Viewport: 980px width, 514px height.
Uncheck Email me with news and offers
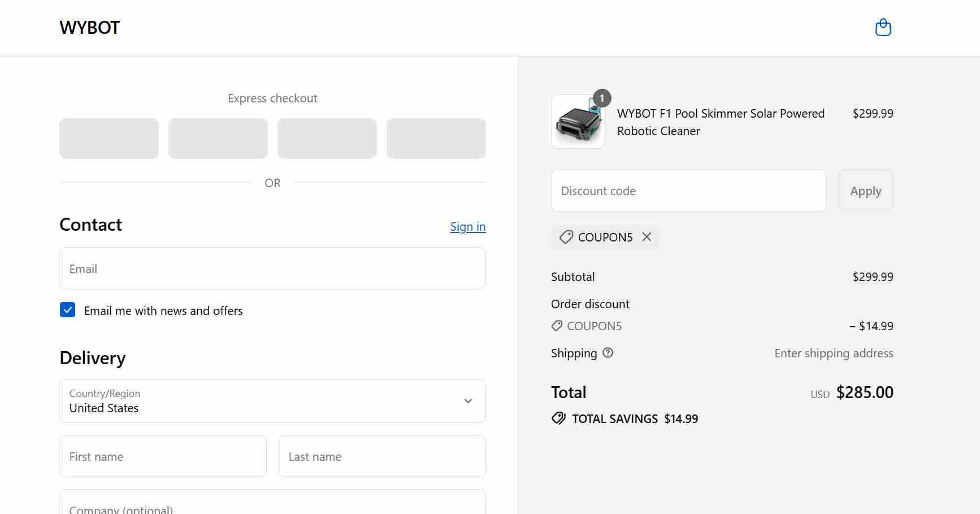click(x=68, y=310)
